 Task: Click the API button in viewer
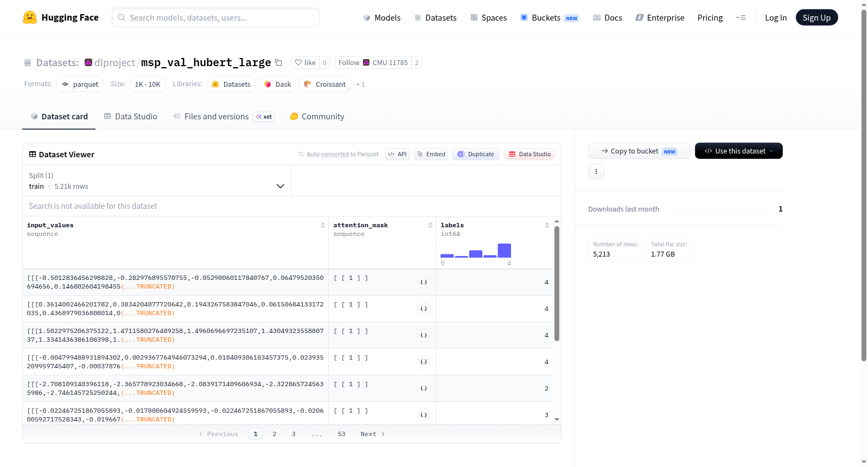tap(397, 154)
